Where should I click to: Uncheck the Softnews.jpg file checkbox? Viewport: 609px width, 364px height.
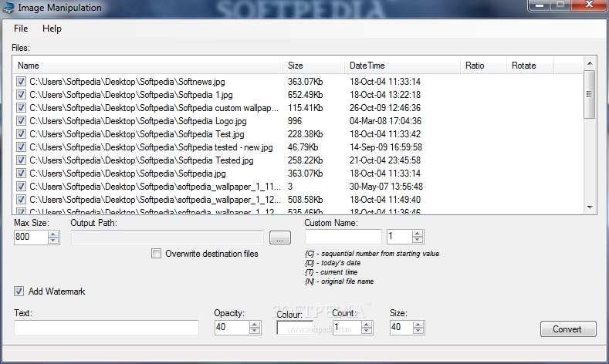21,82
